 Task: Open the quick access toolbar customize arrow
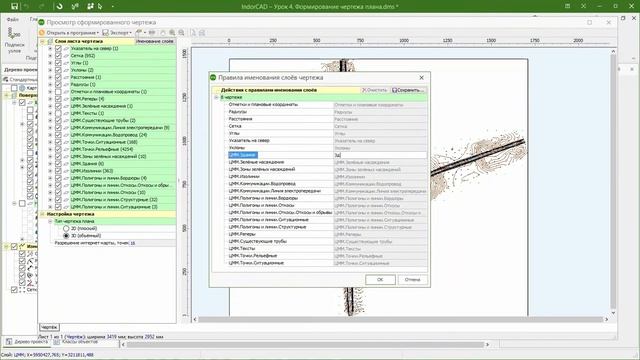coord(113,7)
